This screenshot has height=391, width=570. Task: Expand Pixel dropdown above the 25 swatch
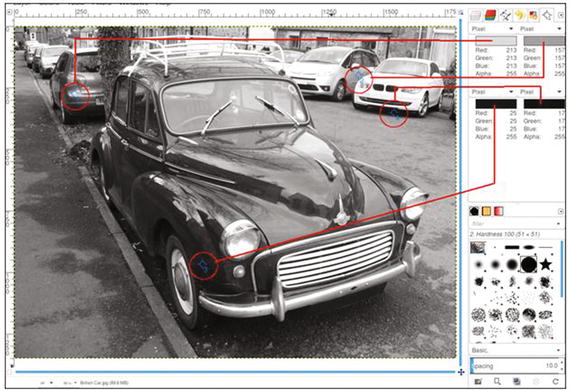(493, 92)
